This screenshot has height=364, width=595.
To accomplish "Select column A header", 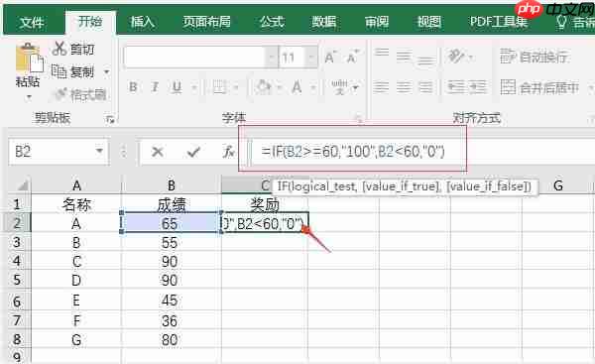I will (x=76, y=185).
